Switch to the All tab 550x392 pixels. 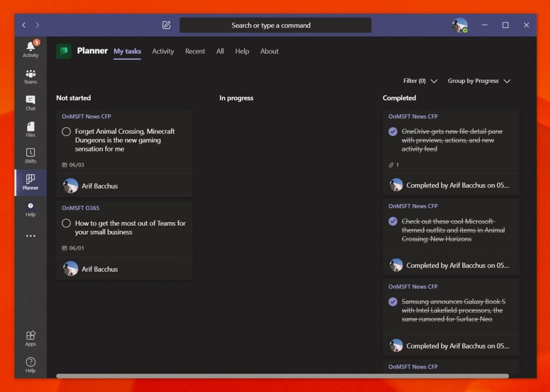[220, 51]
